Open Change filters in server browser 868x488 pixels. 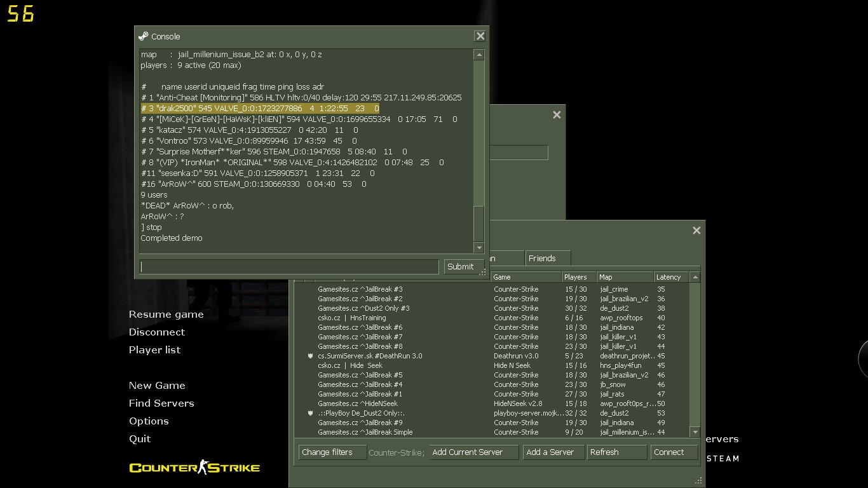[332, 452]
